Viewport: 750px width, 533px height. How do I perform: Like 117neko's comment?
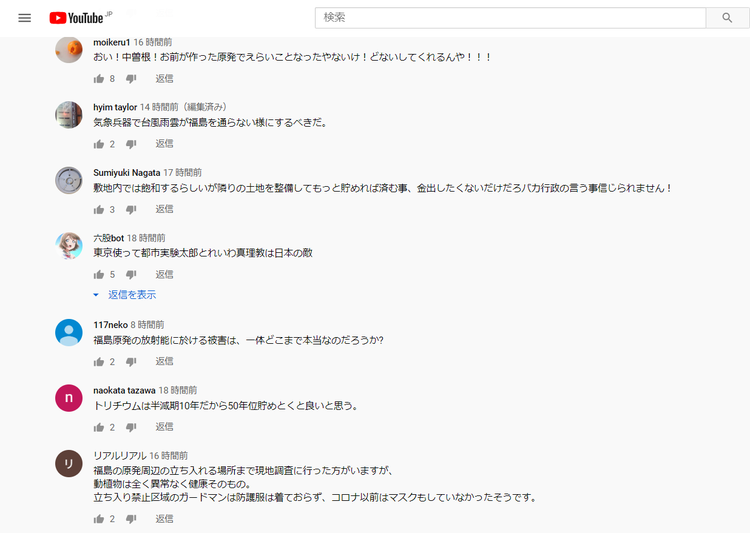pyautogui.click(x=99, y=362)
